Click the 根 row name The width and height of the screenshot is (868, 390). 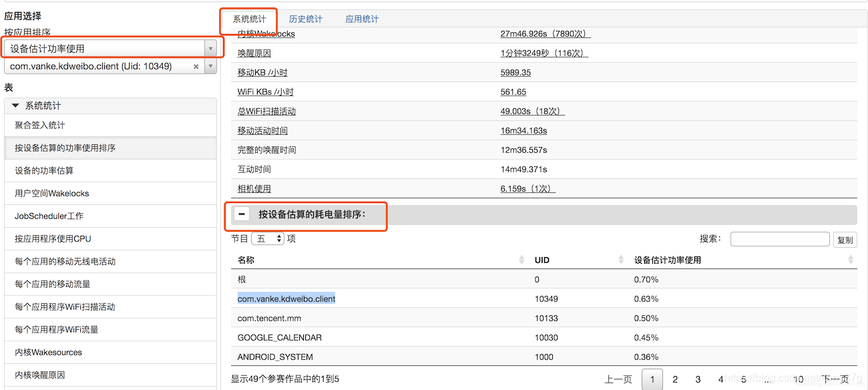click(x=242, y=279)
